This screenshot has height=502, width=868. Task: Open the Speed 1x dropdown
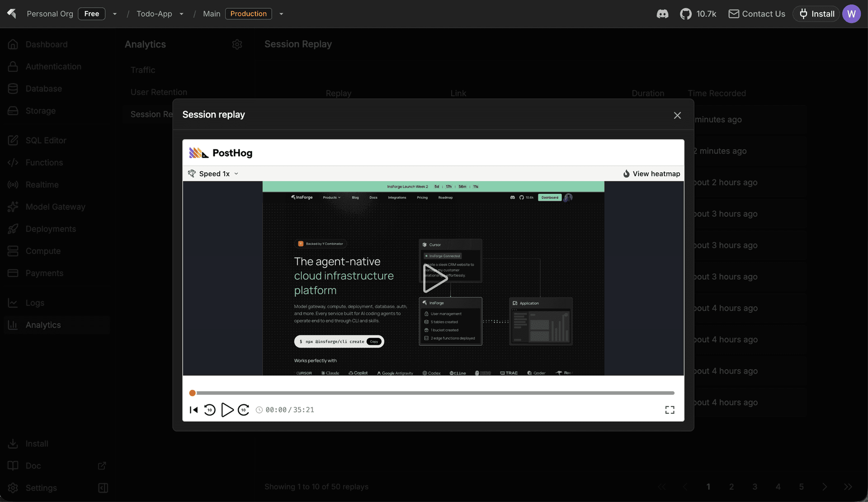[213, 174]
